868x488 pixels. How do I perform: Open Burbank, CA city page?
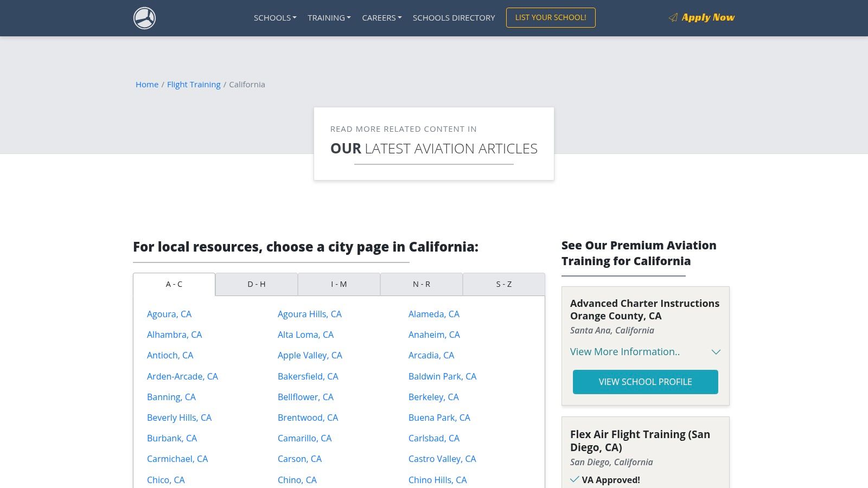coord(172,438)
